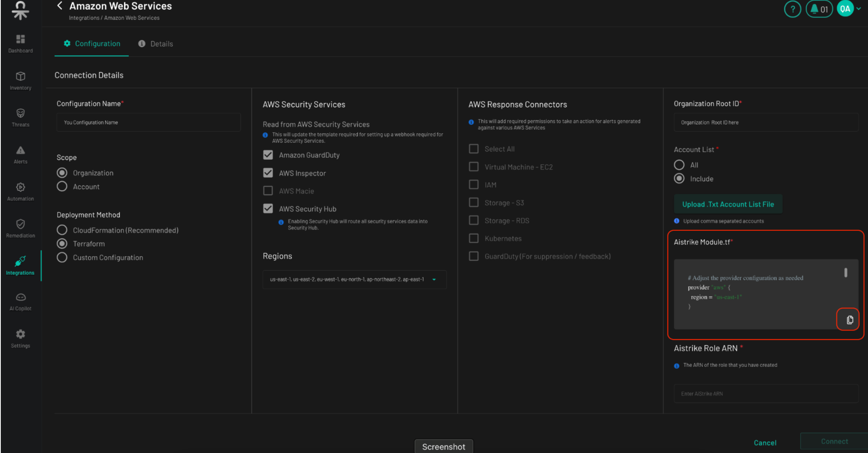
Task: Check the IAM connector checkbox
Action: coord(474,185)
